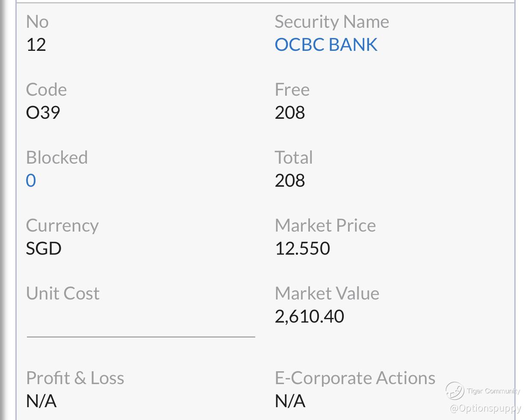531x420 pixels.
Task: Click the Market Price value 12.550
Action: (302, 249)
